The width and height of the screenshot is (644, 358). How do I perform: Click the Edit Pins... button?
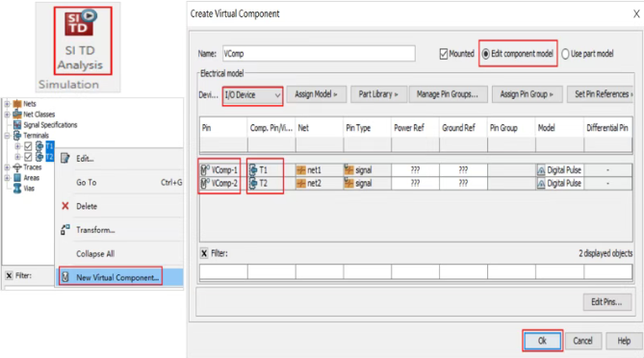(x=607, y=302)
